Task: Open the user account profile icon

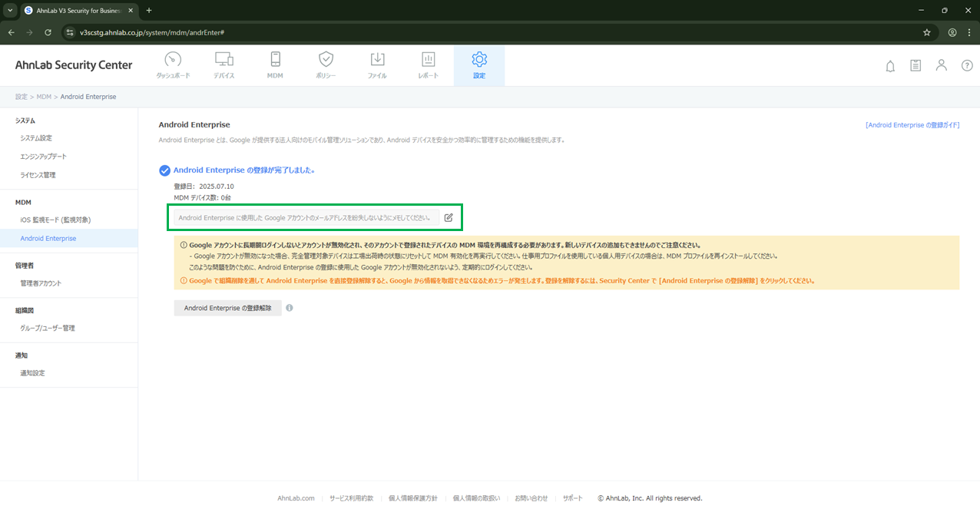Action: click(941, 66)
